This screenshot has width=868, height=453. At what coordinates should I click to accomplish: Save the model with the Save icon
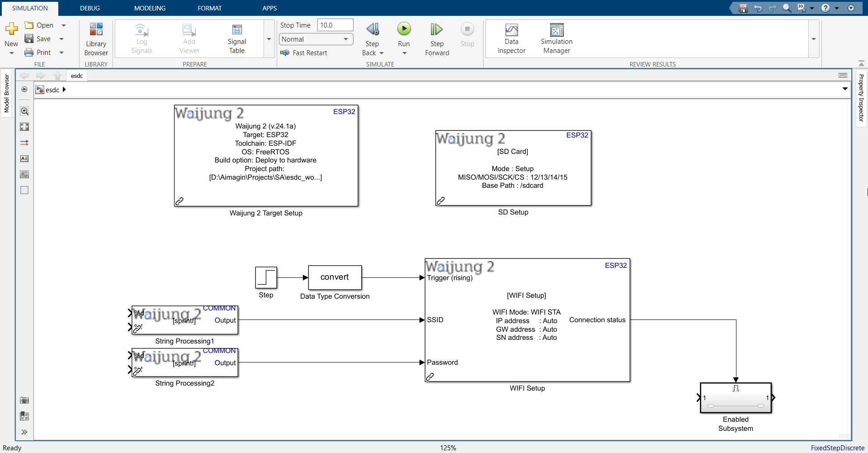(29, 39)
